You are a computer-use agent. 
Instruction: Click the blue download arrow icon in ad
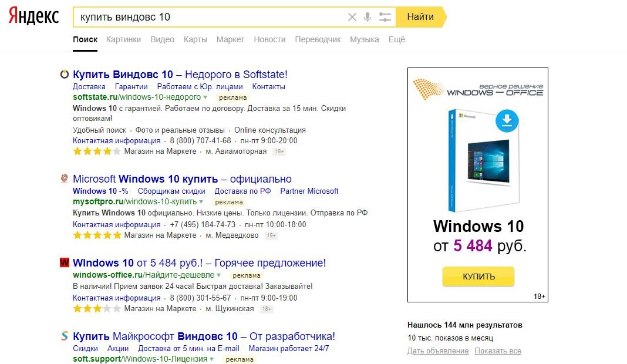(507, 120)
